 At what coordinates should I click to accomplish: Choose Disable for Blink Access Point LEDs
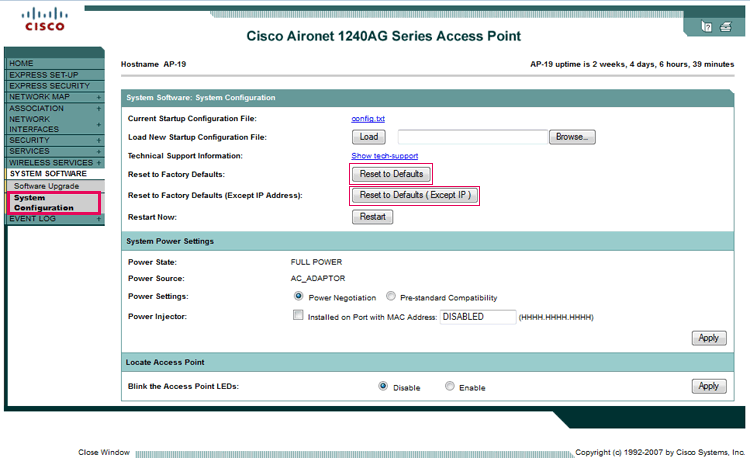tap(383, 386)
